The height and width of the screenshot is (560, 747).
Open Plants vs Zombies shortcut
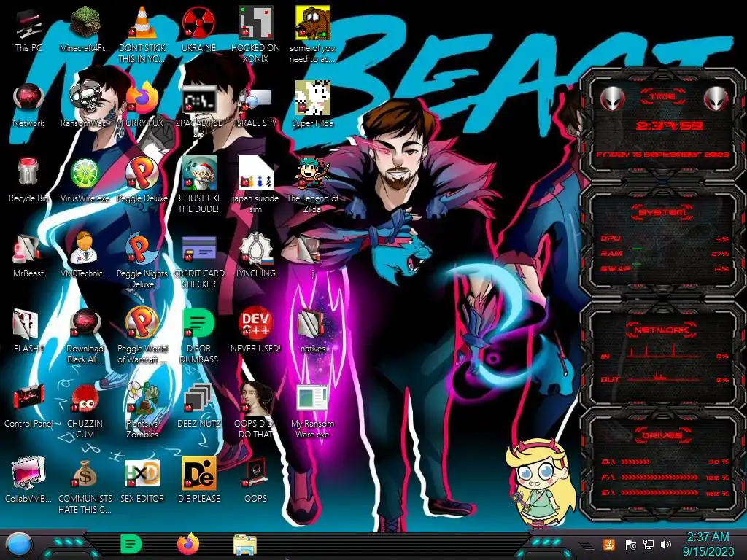(142, 399)
